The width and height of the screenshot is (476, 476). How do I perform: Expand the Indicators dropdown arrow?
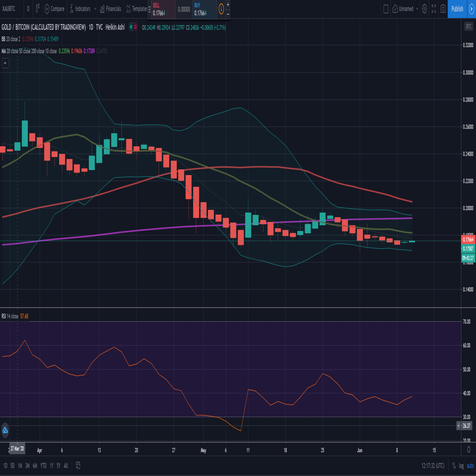pos(95,9)
